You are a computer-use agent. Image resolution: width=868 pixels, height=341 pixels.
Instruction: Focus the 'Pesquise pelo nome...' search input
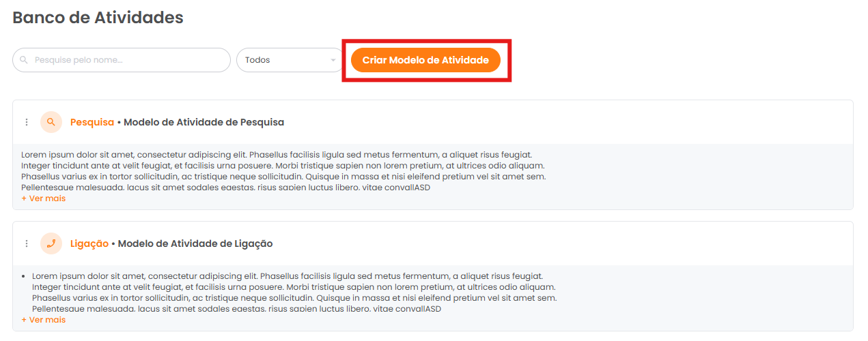122,60
